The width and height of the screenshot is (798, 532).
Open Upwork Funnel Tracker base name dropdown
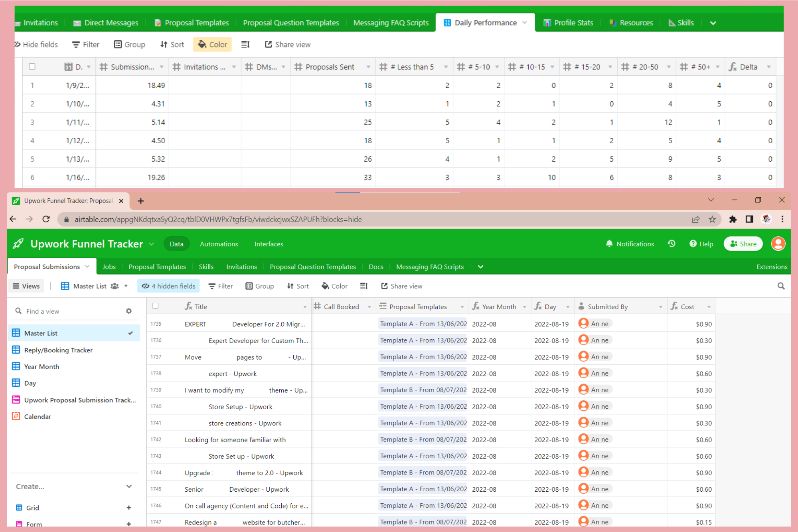(x=152, y=244)
